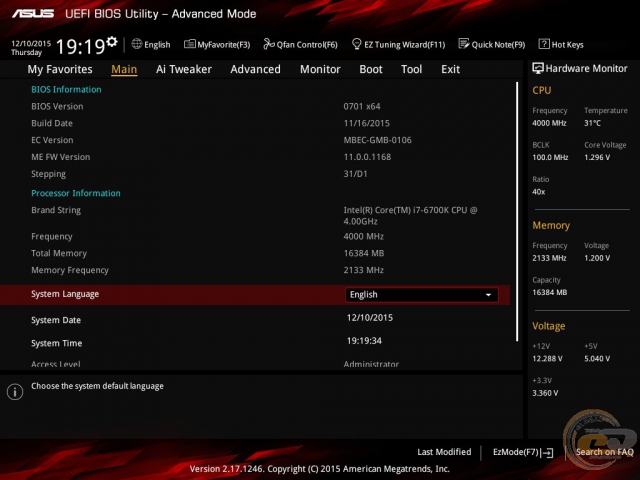Click the Search on FAQ link
The width and height of the screenshot is (640, 480).
[603, 452]
